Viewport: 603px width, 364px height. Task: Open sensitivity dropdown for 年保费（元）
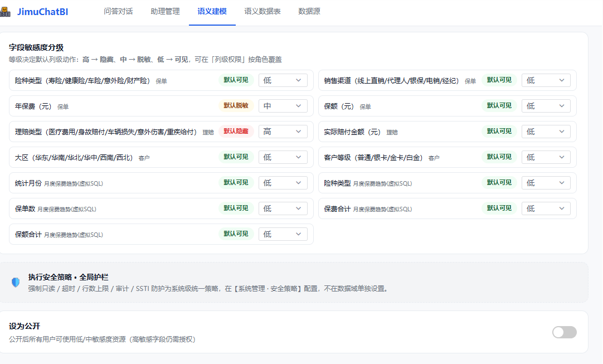tap(283, 106)
